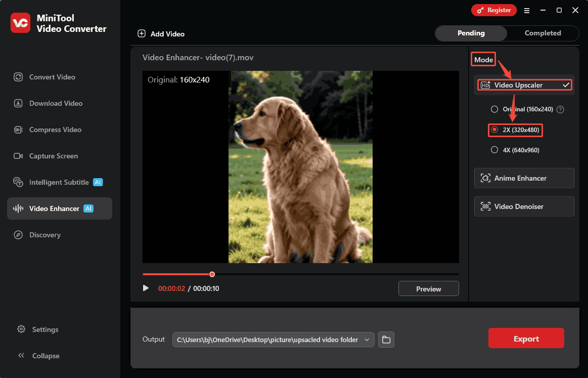The width and height of the screenshot is (588, 378).
Task: Select the 4X (640x960) upscale option
Action: pos(494,150)
